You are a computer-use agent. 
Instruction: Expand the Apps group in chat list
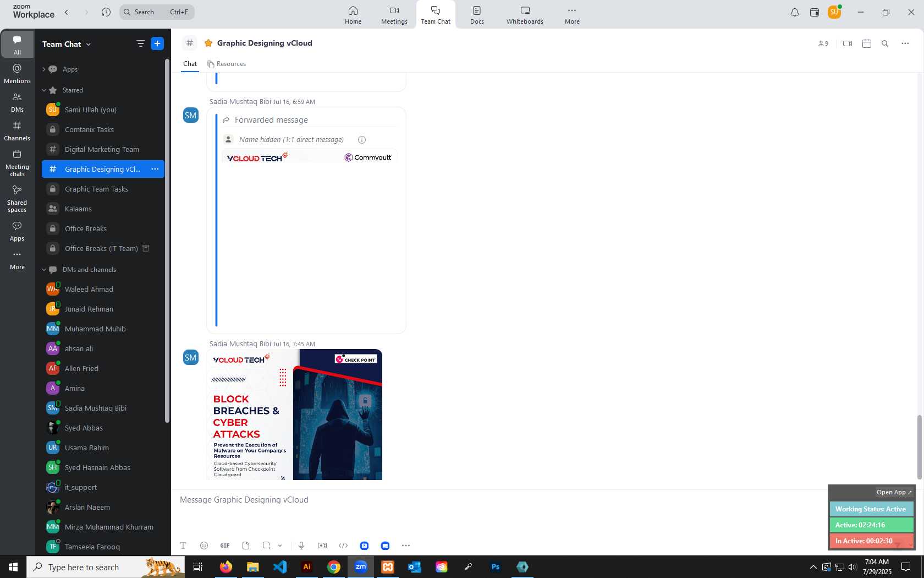click(x=43, y=69)
